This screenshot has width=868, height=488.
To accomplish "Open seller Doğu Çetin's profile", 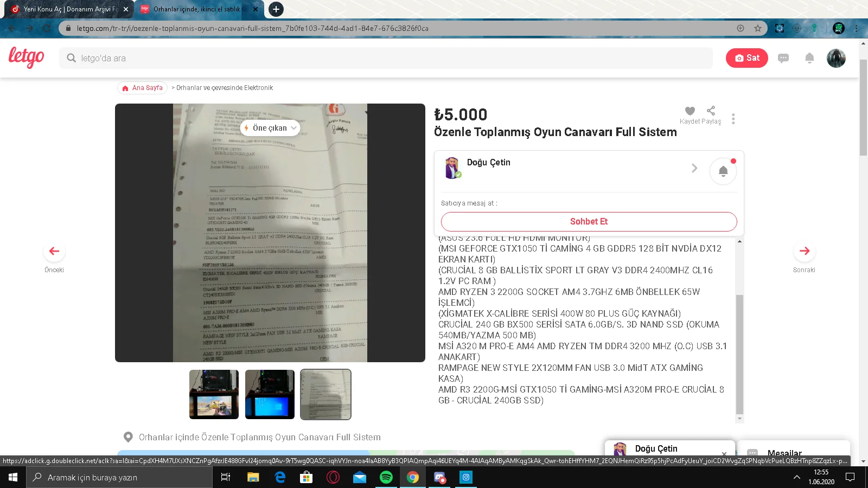I will pos(489,163).
